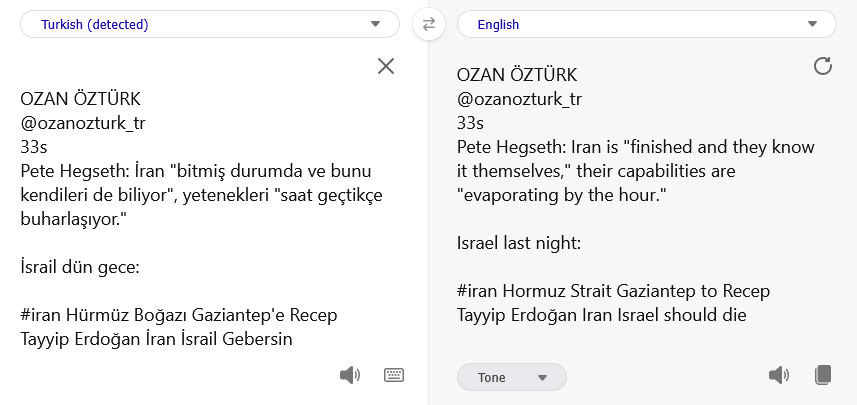Swap the source and target languages
857x405 pixels.
(x=428, y=25)
